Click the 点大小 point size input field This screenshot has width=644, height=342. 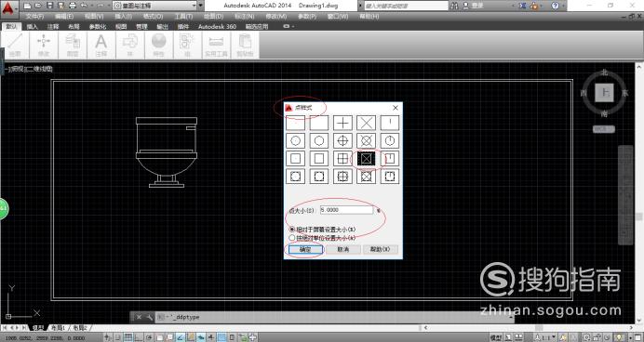(x=346, y=210)
